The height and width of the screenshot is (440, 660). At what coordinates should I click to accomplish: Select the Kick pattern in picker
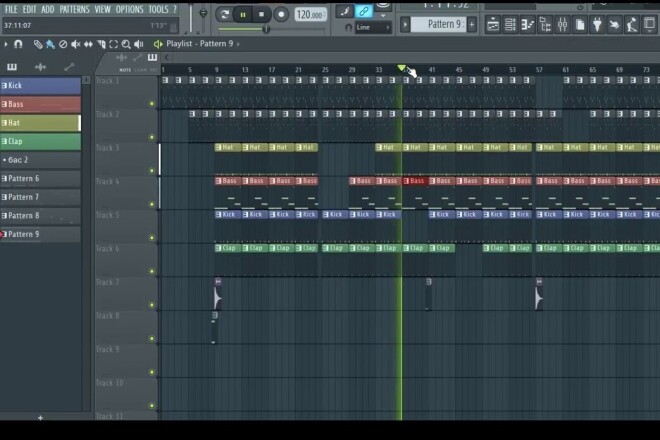pos(40,85)
